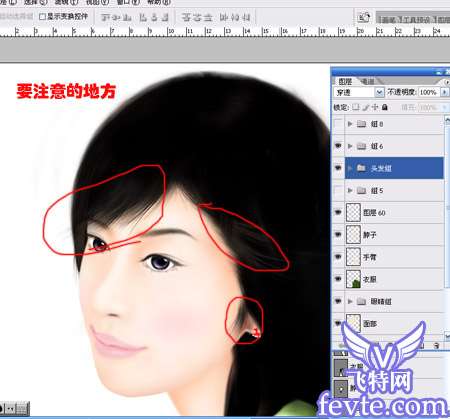The height and width of the screenshot is (419, 450).
Task: Select the 组 8 group name
Action: [x=377, y=124]
